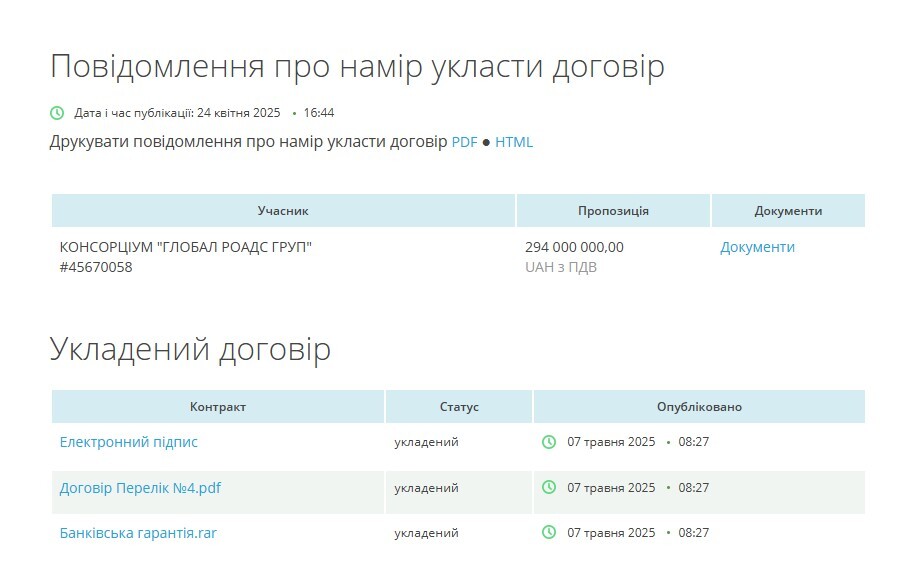Viewport: 907px width, 586px height.
Task: Download Банківська гарантія.rar file
Action: [x=138, y=533]
